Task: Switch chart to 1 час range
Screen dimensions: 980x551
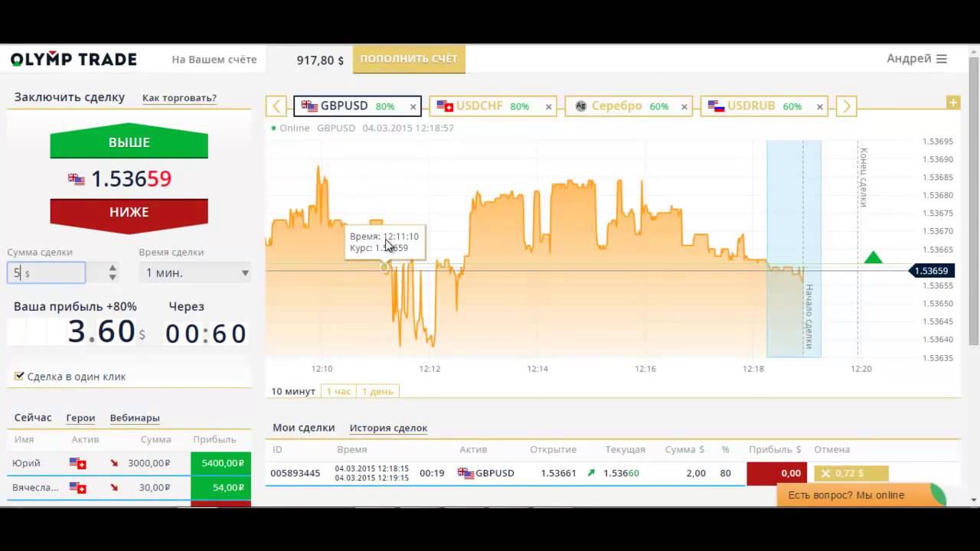Action: click(338, 391)
